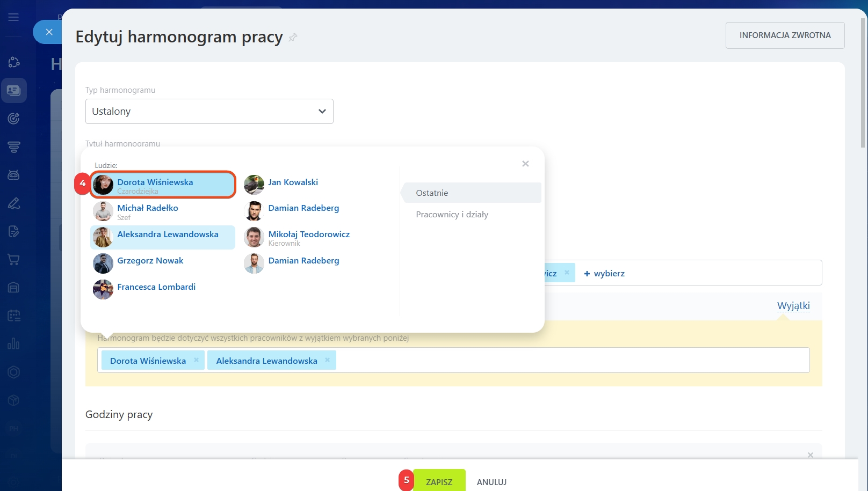Select Francesca Lombardi in the people list
This screenshot has width=868, height=491.
point(163,290)
